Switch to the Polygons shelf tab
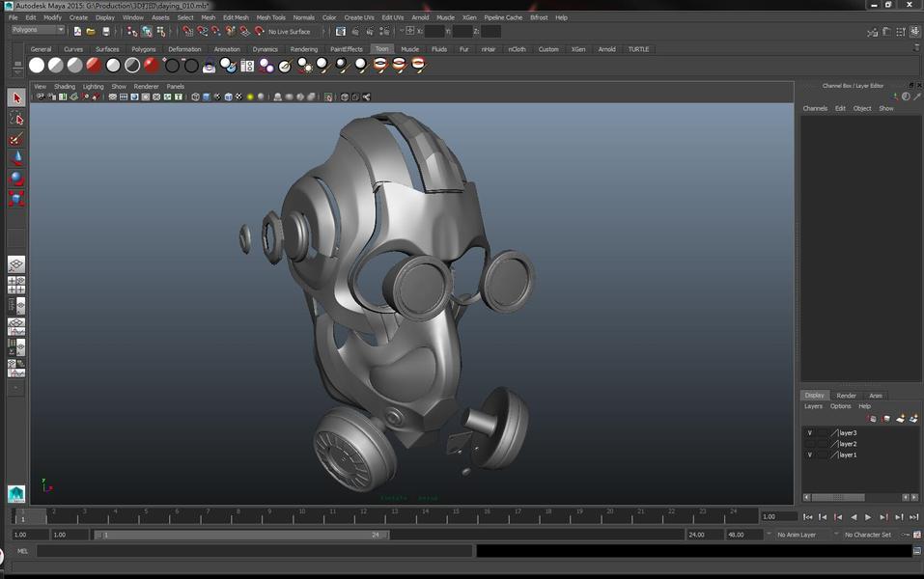The height and width of the screenshot is (579, 924). tap(144, 49)
